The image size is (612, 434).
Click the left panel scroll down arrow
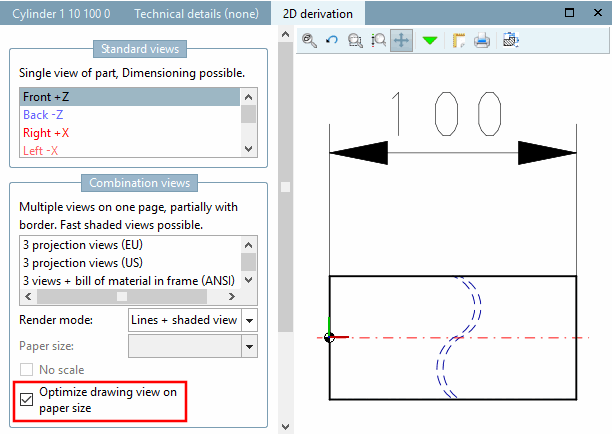pyautogui.click(x=285, y=427)
